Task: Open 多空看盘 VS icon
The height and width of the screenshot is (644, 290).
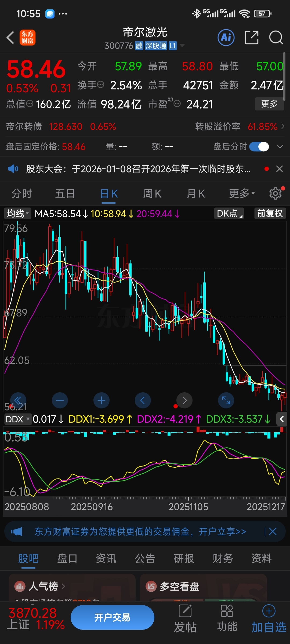Action: coord(151,586)
